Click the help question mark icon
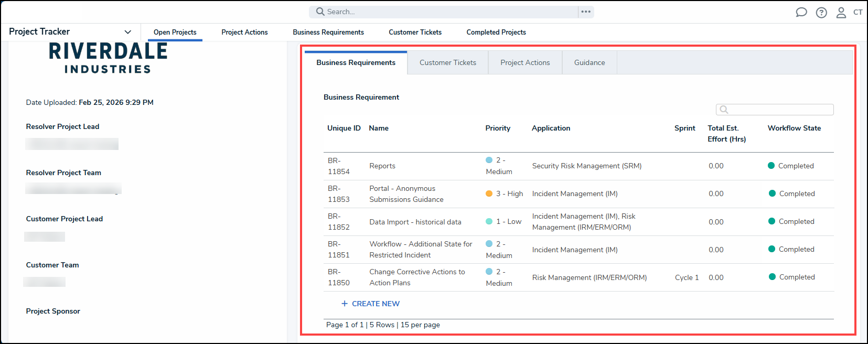 [821, 13]
